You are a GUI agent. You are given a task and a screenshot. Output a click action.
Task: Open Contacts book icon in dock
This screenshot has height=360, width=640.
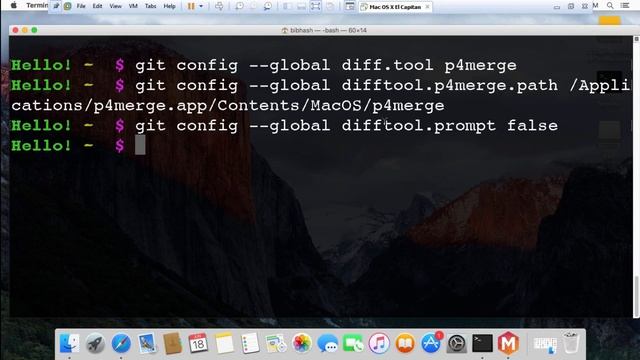(173, 343)
